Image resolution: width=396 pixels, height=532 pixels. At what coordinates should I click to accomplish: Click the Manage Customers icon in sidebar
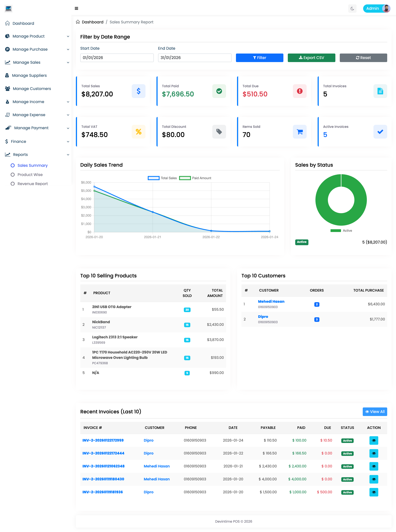7,88
